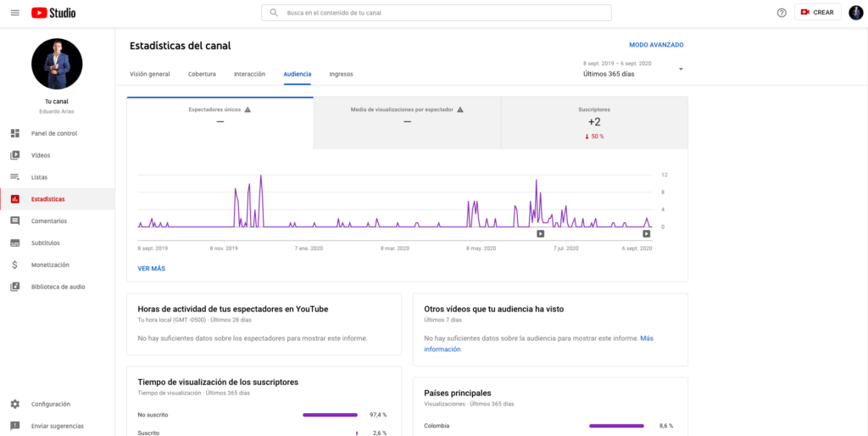Click warning icon beside Media de visualizaciones
Image resolution: width=868 pixels, height=436 pixels.
coord(460,109)
